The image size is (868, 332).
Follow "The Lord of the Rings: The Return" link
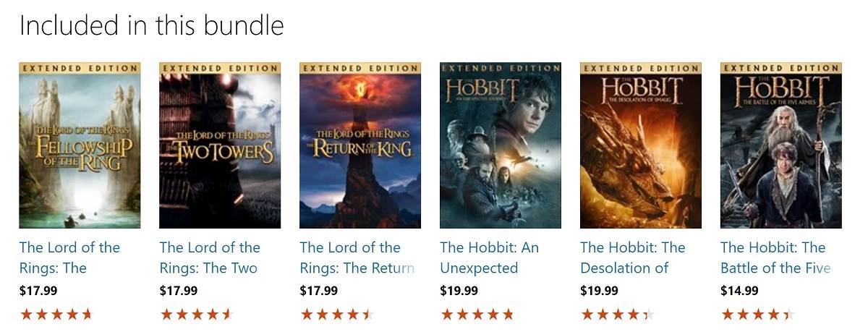click(357, 257)
